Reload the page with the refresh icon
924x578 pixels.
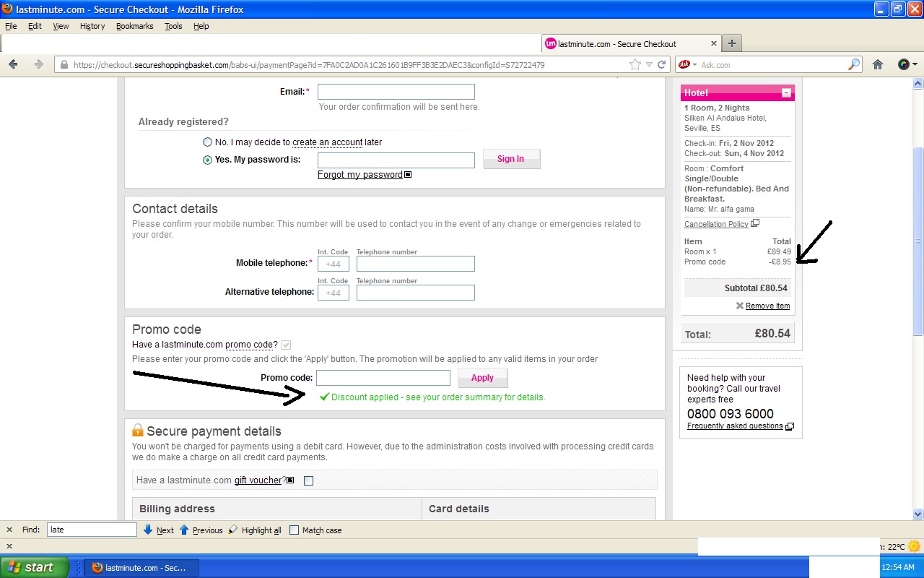pyautogui.click(x=661, y=64)
